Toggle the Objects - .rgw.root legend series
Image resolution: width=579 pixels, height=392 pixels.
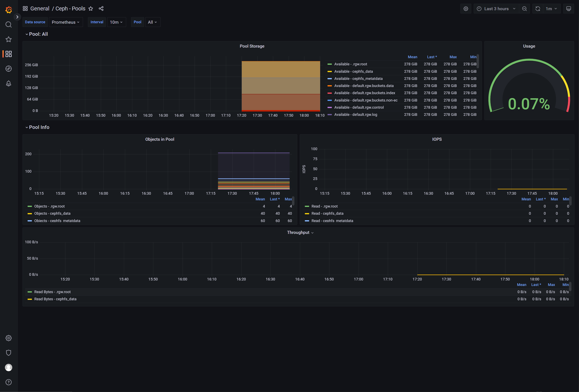[49, 206]
